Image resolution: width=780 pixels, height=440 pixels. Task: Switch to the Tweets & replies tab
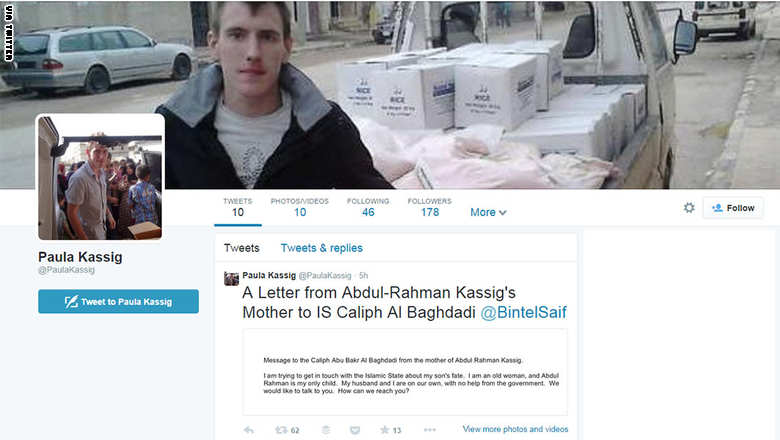click(x=321, y=248)
